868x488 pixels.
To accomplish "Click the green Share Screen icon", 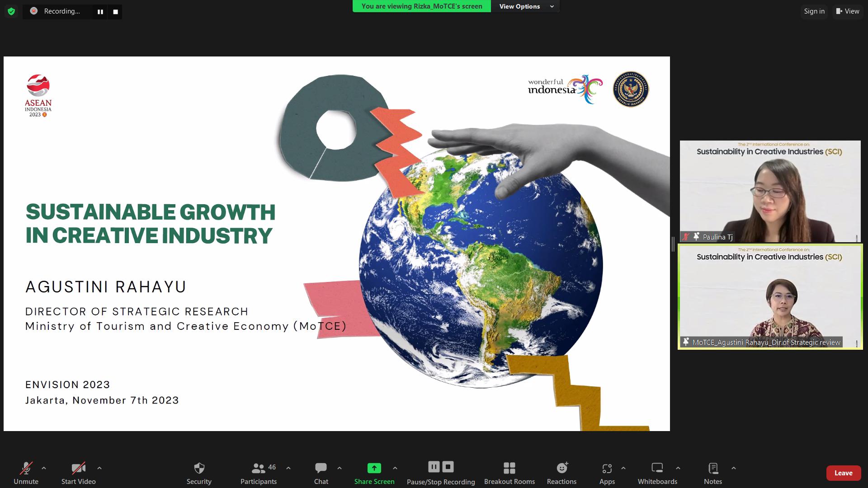I will [374, 468].
